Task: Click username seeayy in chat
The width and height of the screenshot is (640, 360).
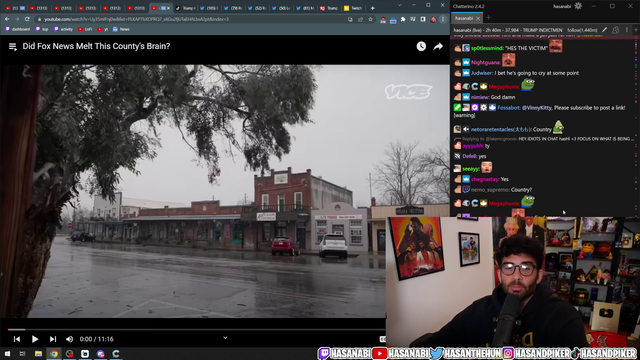Action: (x=471, y=169)
